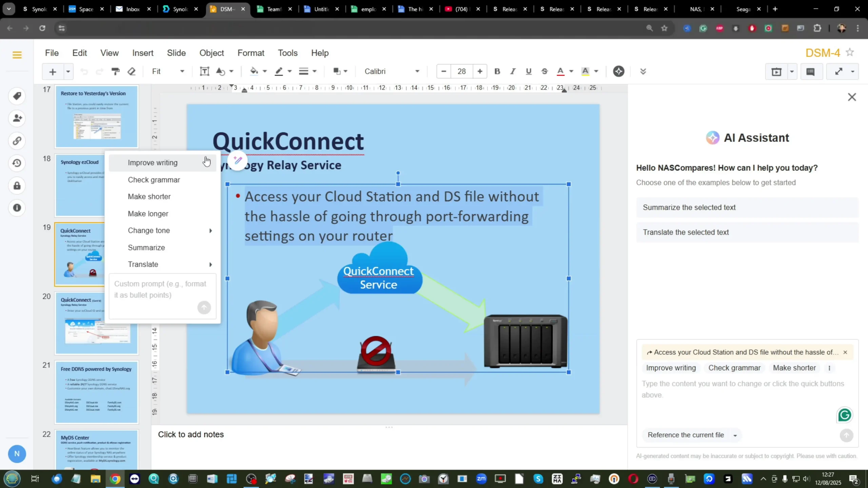The height and width of the screenshot is (488, 868).
Task: Click Check grammar chip in AI panel
Action: (x=734, y=368)
